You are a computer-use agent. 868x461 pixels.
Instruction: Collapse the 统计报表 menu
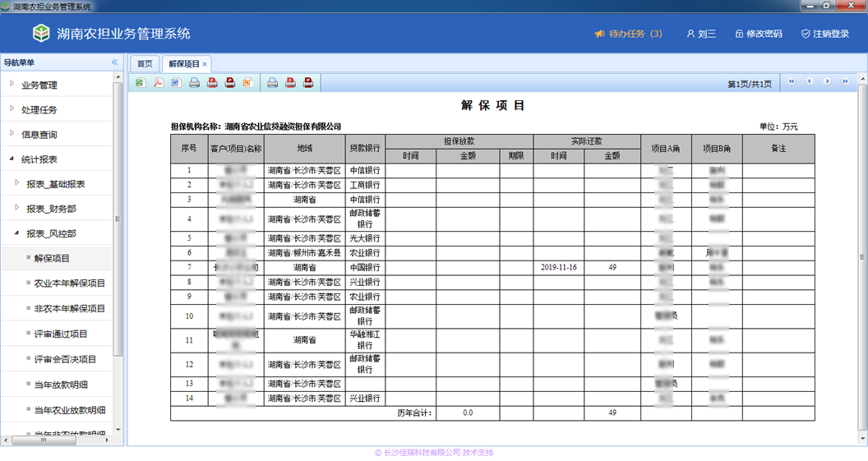point(12,159)
